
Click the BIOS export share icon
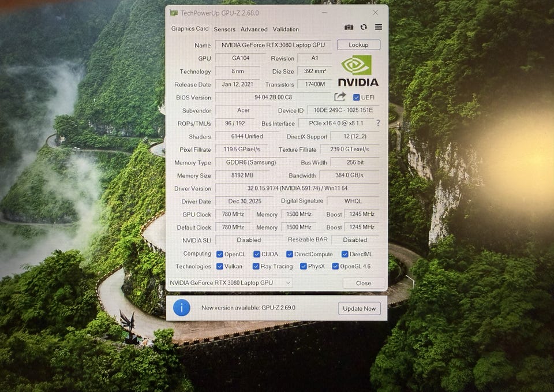(x=340, y=97)
